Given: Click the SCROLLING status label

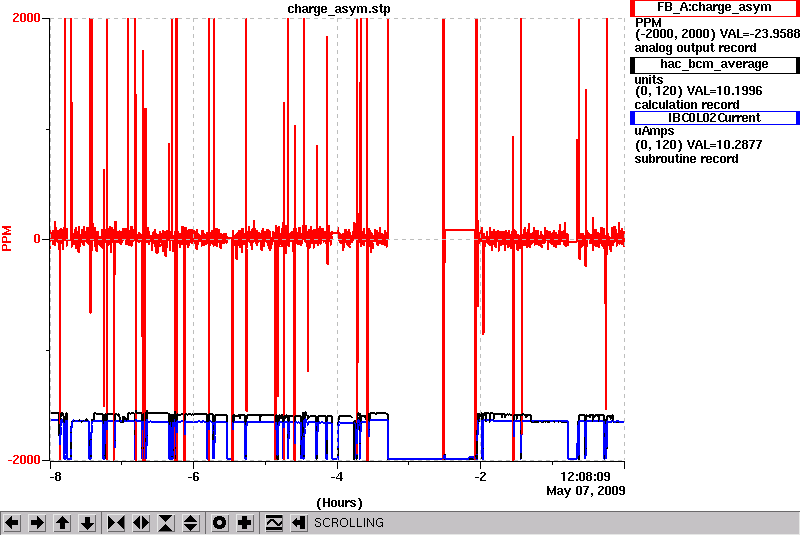Looking at the screenshot, I should tap(349, 523).
